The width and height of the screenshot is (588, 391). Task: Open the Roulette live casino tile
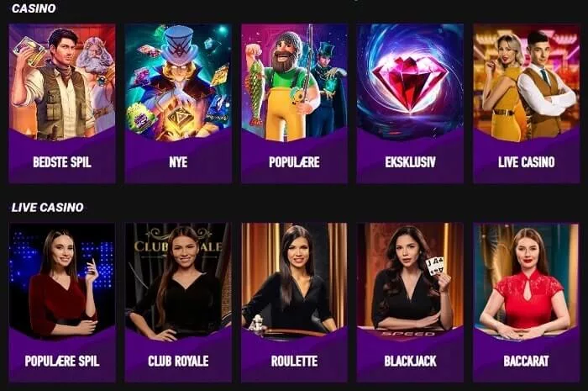[294, 303]
